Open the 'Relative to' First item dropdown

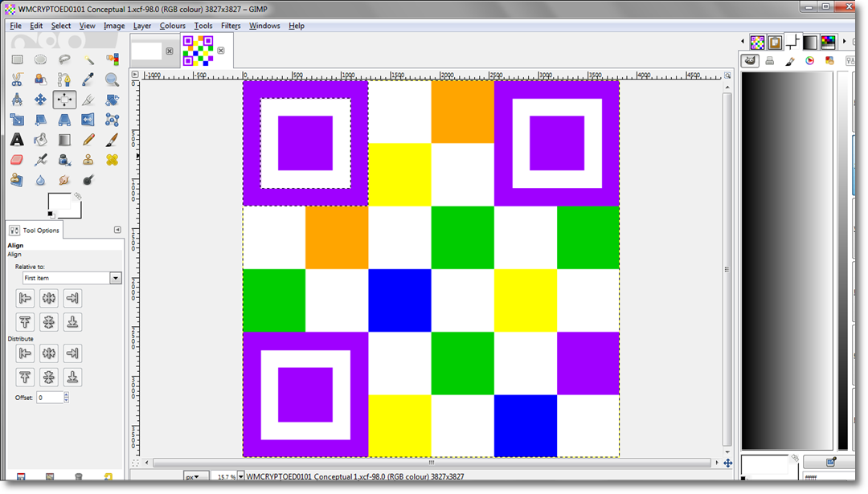tap(72, 278)
